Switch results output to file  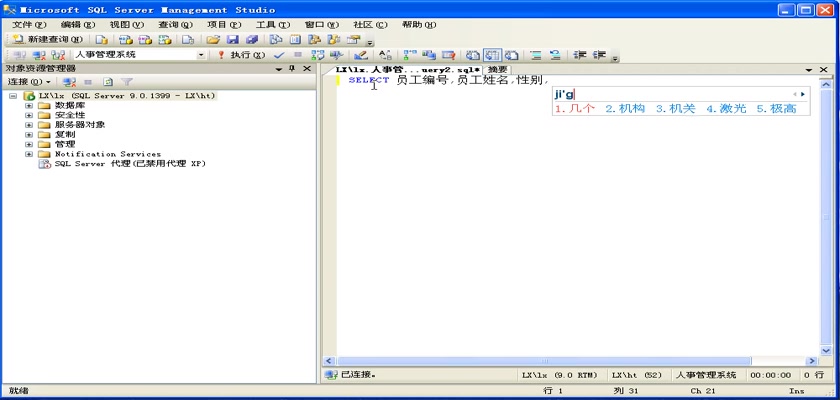pos(512,55)
